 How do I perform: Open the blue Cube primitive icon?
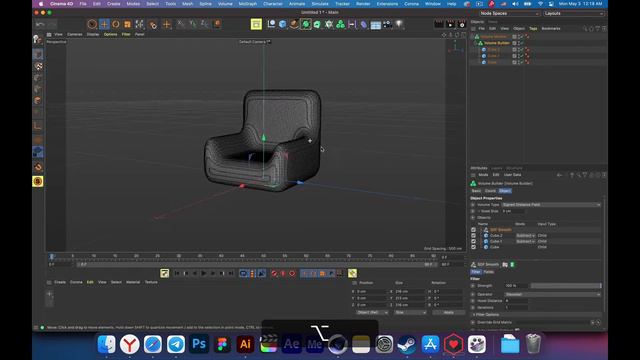click(282, 24)
